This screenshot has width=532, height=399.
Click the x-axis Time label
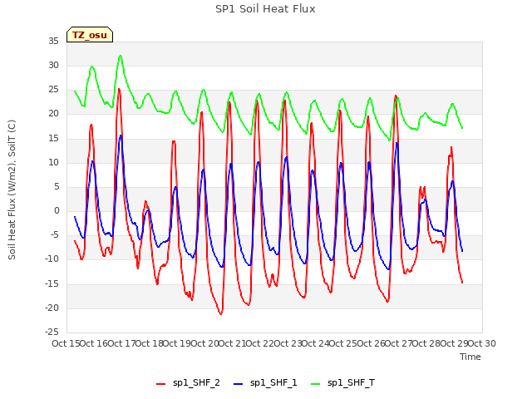tap(470, 357)
